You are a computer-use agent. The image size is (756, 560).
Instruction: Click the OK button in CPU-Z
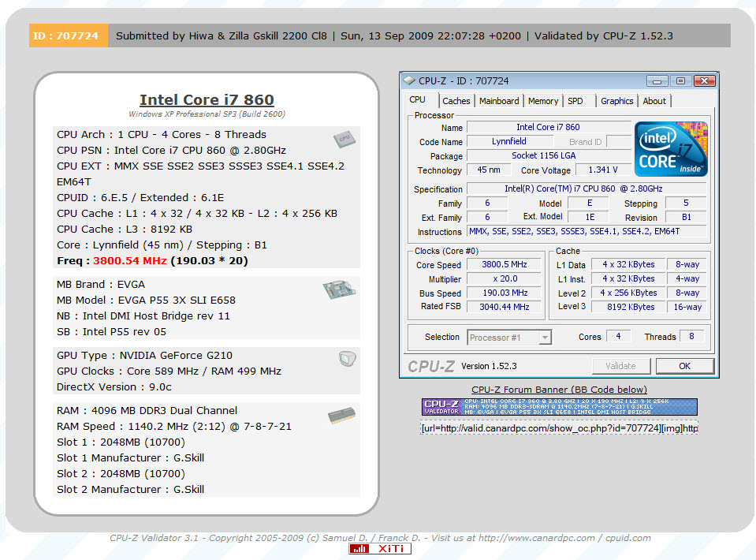point(684,366)
